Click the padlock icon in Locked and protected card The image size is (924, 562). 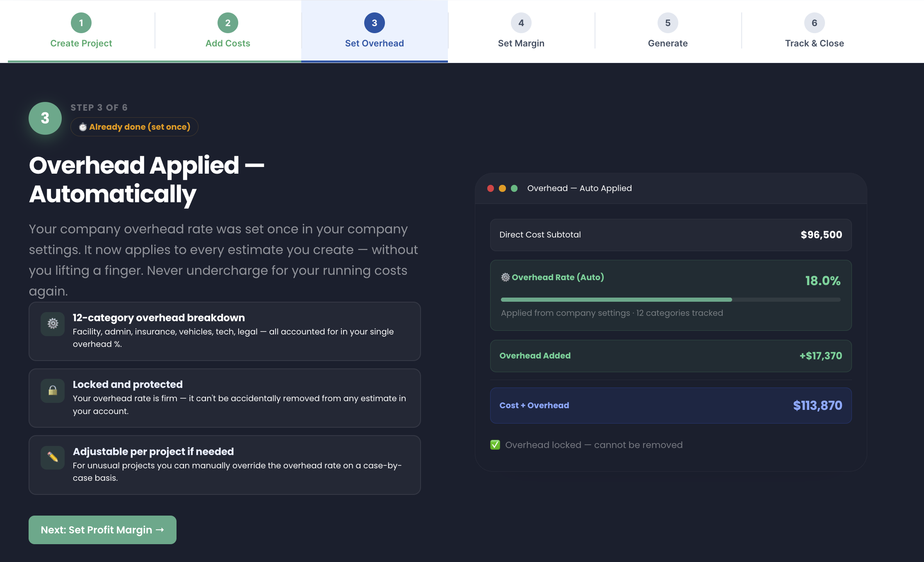(53, 390)
